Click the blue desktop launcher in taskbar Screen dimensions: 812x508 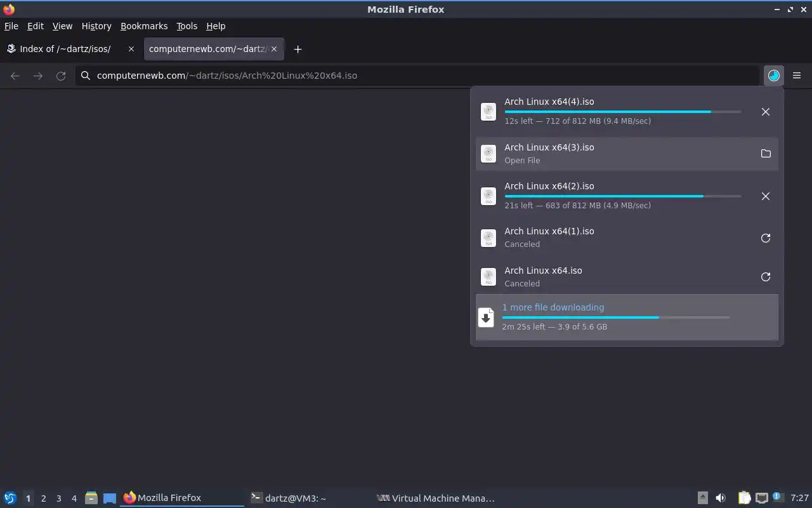coord(110,498)
